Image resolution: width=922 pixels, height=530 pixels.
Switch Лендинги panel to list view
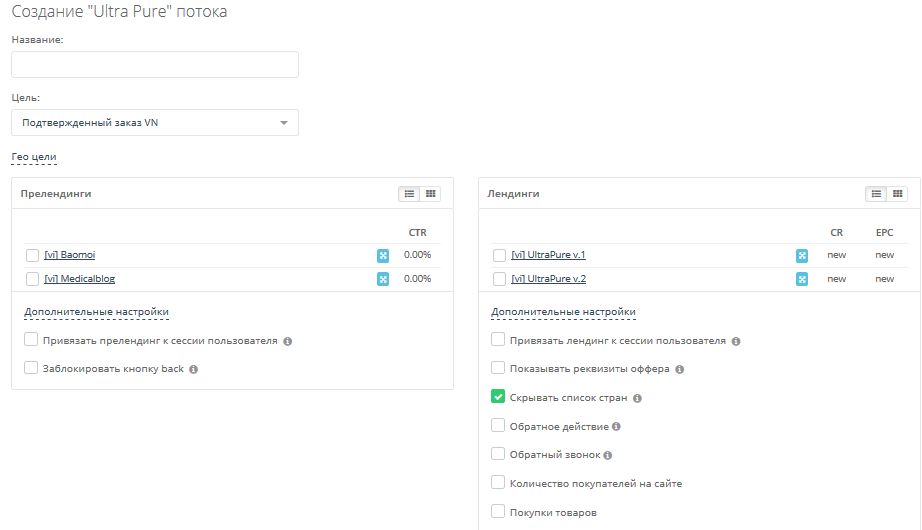point(876,194)
